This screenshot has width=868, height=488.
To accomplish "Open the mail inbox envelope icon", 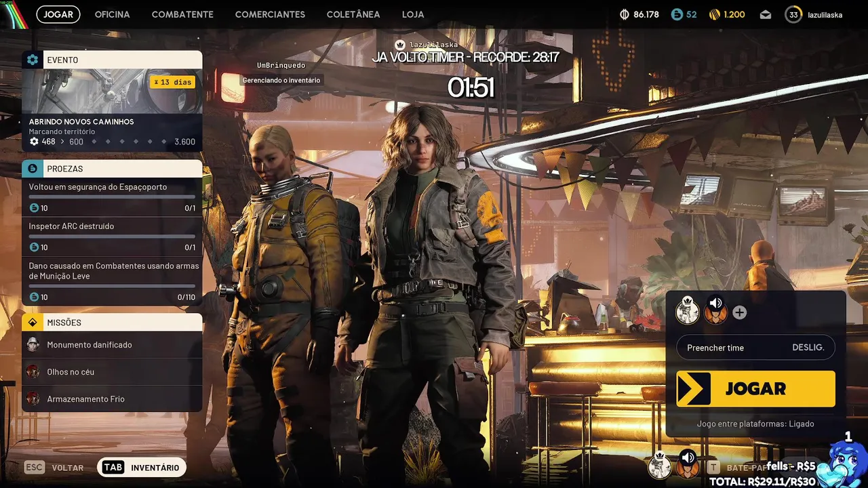I will click(x=766, y=14).
